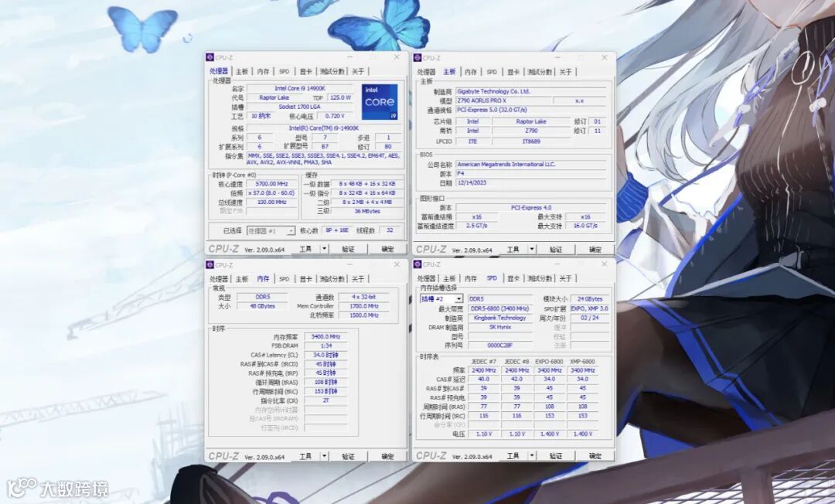Click the DDR5 memory type field
This screenshot has width=835, height=504.
pos(263,297)
